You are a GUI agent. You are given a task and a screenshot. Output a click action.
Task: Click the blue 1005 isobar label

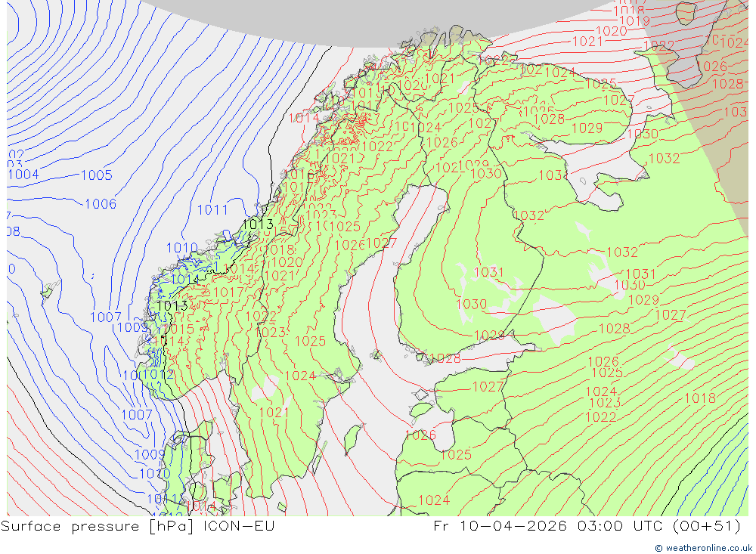97,175
